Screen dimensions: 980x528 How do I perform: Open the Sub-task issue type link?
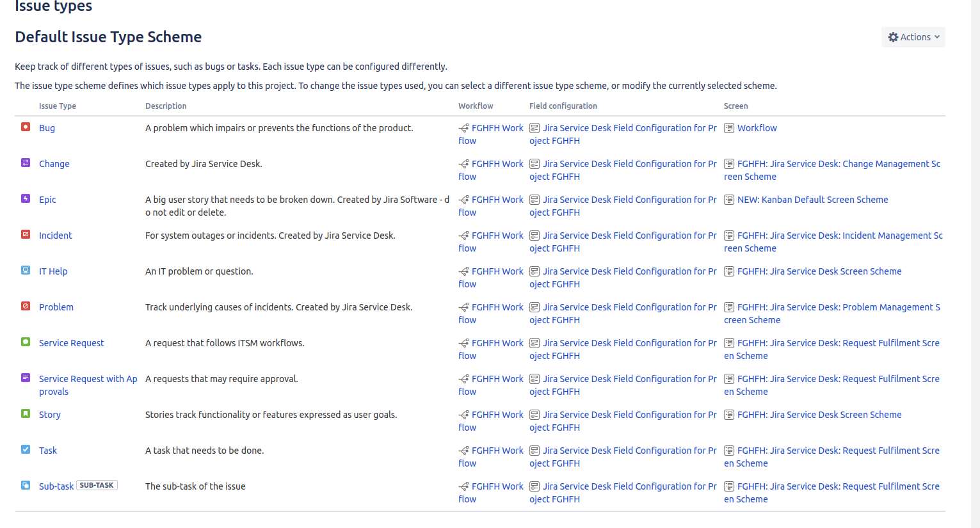click(x=56, y=486)
